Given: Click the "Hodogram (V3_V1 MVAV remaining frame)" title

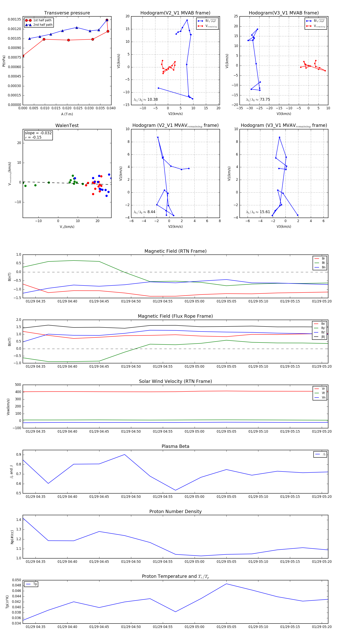Looking at the screenshot, I should pyautogui.click(x=284, y=125).
